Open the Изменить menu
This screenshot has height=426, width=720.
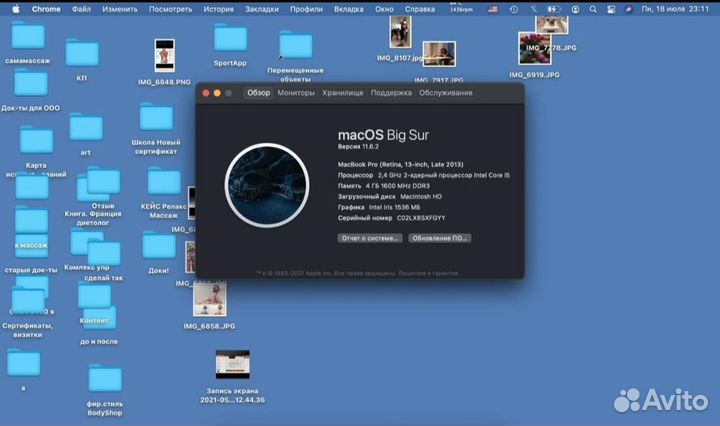coord(120,9)
